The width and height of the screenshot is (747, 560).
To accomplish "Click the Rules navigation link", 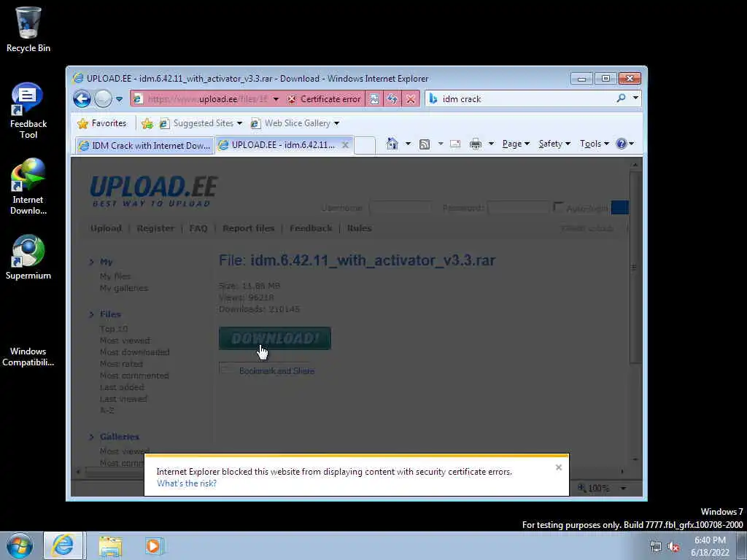I will point(359,228).
